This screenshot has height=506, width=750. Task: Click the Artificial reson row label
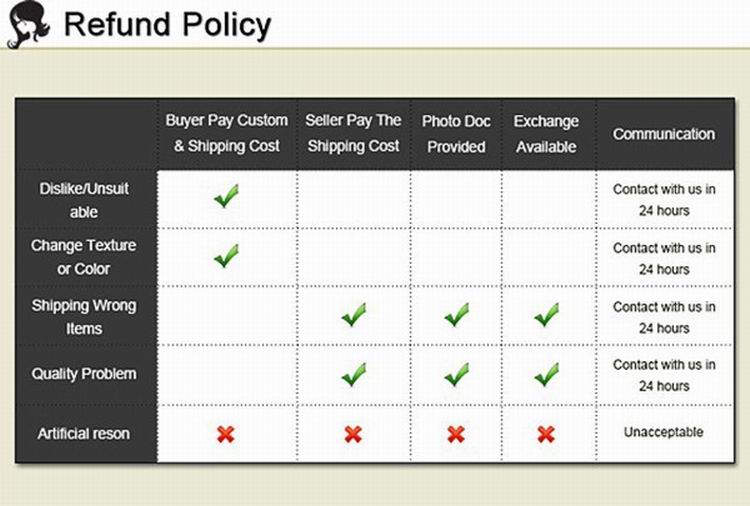coord(84,434)
